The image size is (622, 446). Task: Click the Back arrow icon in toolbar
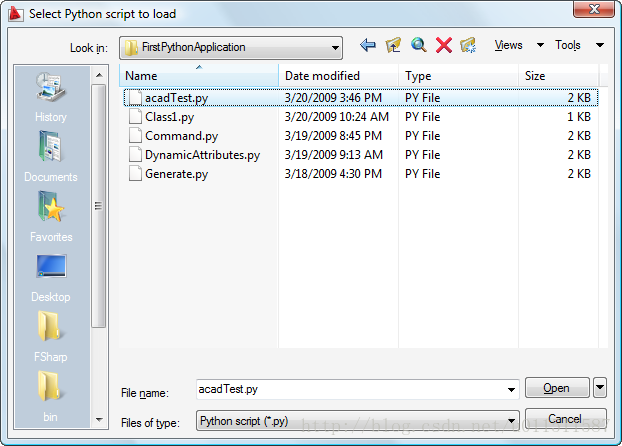coord(368,46)
